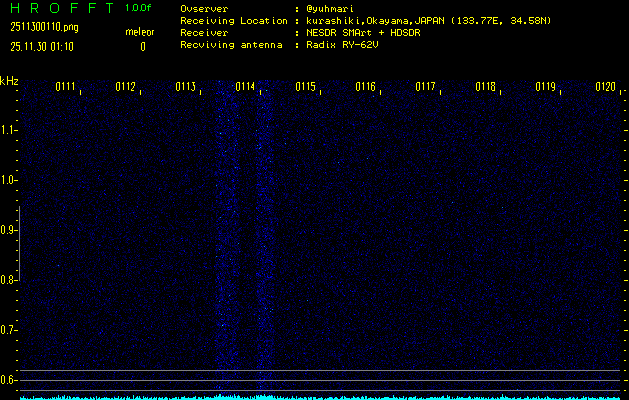The image size is (629, 400).
Task: Click the 0113 time marker
Action: [186, 87]
